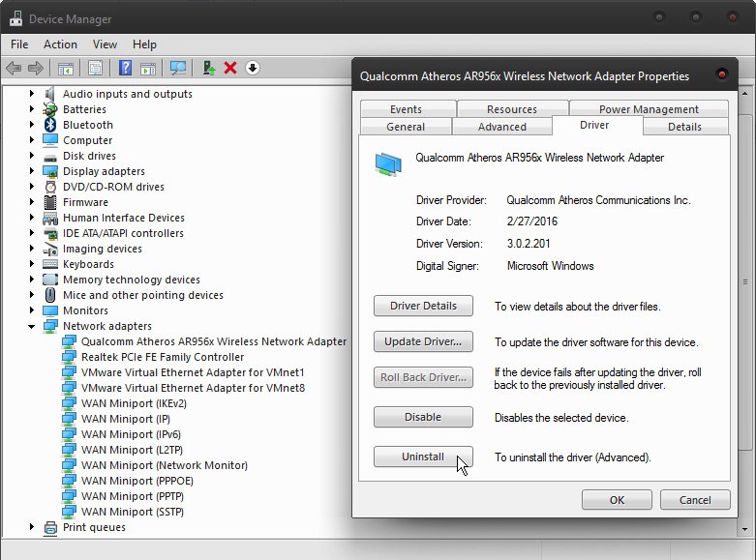Click the Imaging devices icon
756x560 pixels.
point(50,249)
